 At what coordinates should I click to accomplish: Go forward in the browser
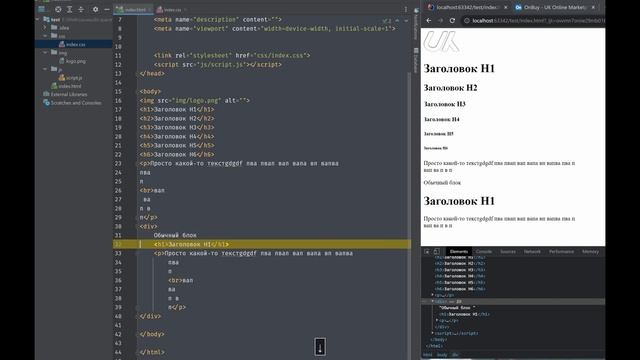440,20
